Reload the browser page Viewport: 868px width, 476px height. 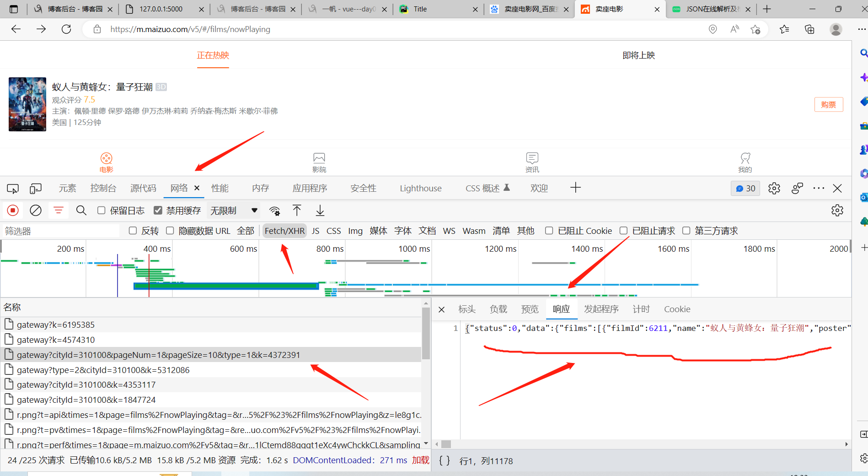66,29
